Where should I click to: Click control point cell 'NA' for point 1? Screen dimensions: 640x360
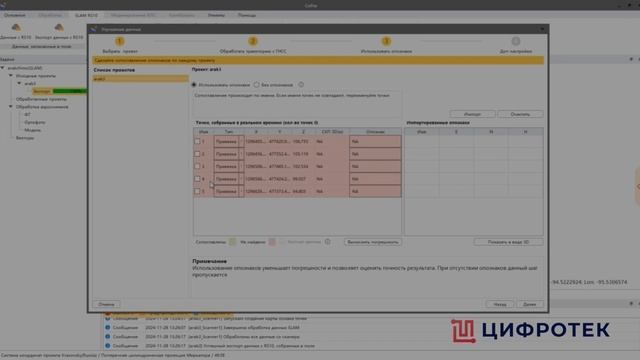pyautogui.click(x=375, y=142)
